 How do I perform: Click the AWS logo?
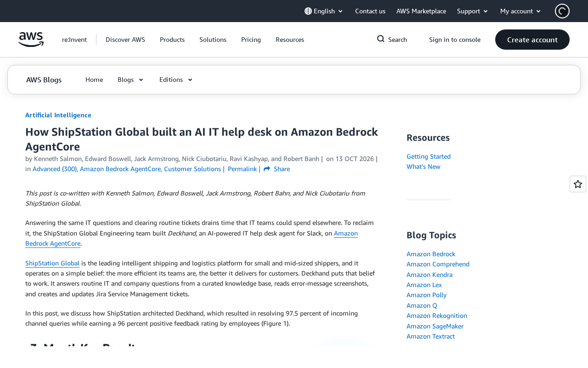pos(31,40)
